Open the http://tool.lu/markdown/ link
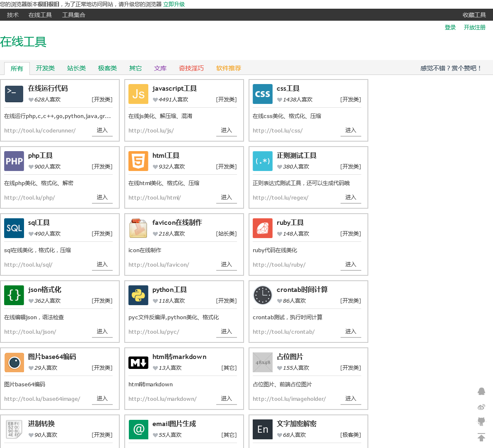Image resolution: width=493 pixels, height=448 pixels. click(162, 399)
